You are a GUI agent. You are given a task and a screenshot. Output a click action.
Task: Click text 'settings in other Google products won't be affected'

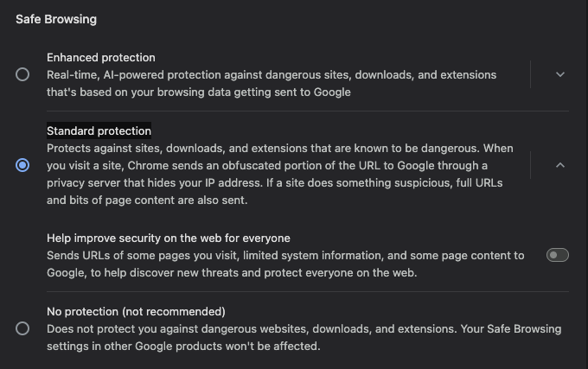pyautogui.click(x=183, y=347)
